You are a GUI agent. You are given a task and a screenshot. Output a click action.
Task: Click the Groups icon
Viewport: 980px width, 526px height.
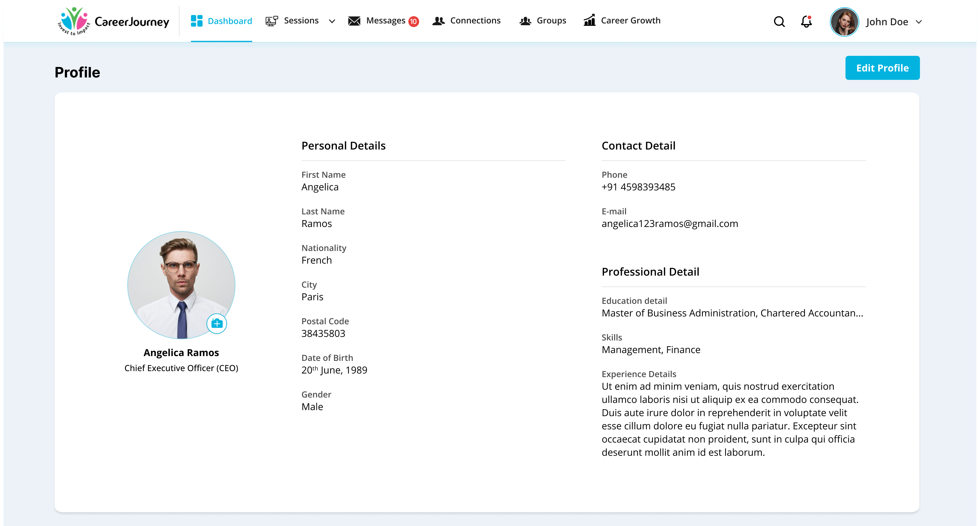pos(525,21)
